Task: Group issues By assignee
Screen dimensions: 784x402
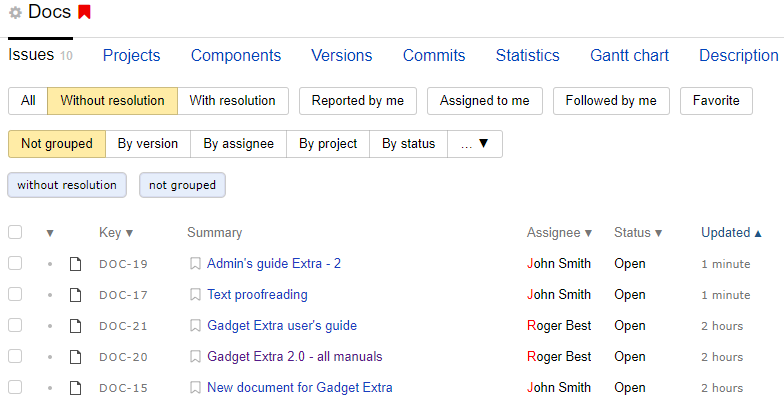Action: [x=238, y=144]
